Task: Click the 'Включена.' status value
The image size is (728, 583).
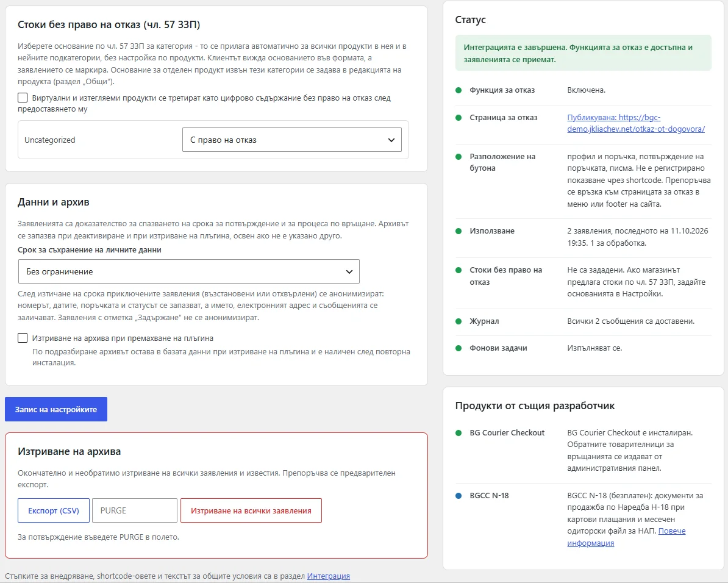Action: [x=587, y=90]
